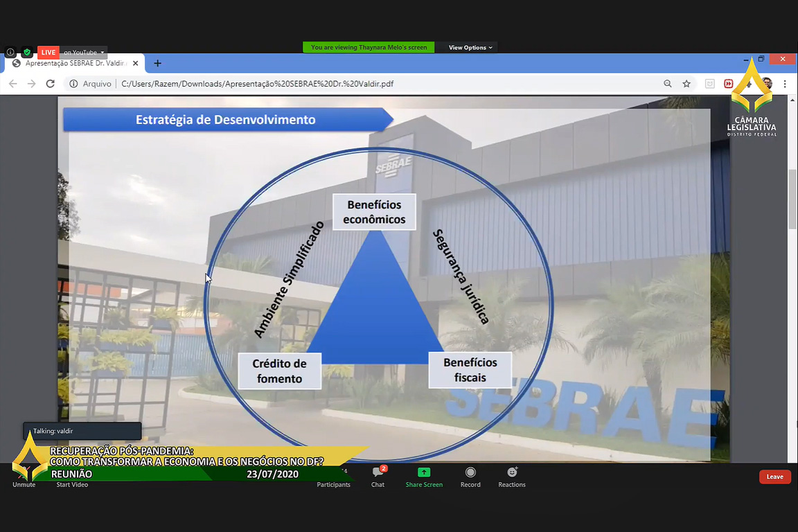Bookmark this page with the star icon
The width and height of the screenshot is (798, 532).
tap(686, 84)
